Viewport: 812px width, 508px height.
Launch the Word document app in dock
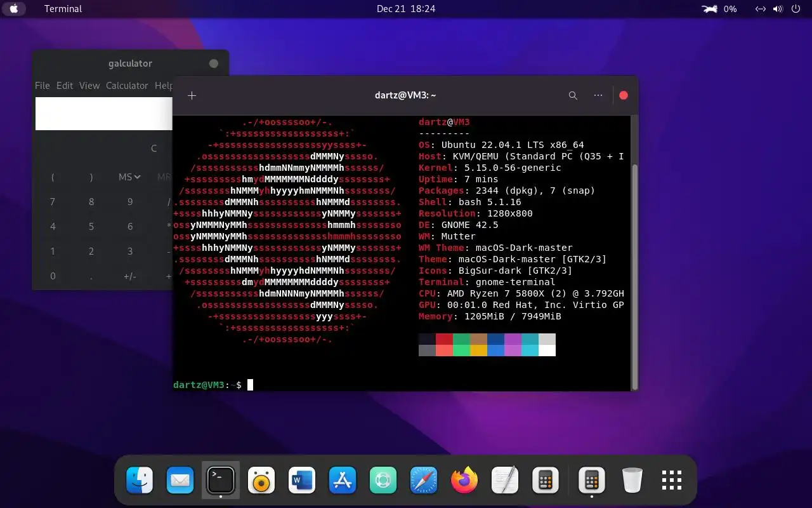coord(301,480)
